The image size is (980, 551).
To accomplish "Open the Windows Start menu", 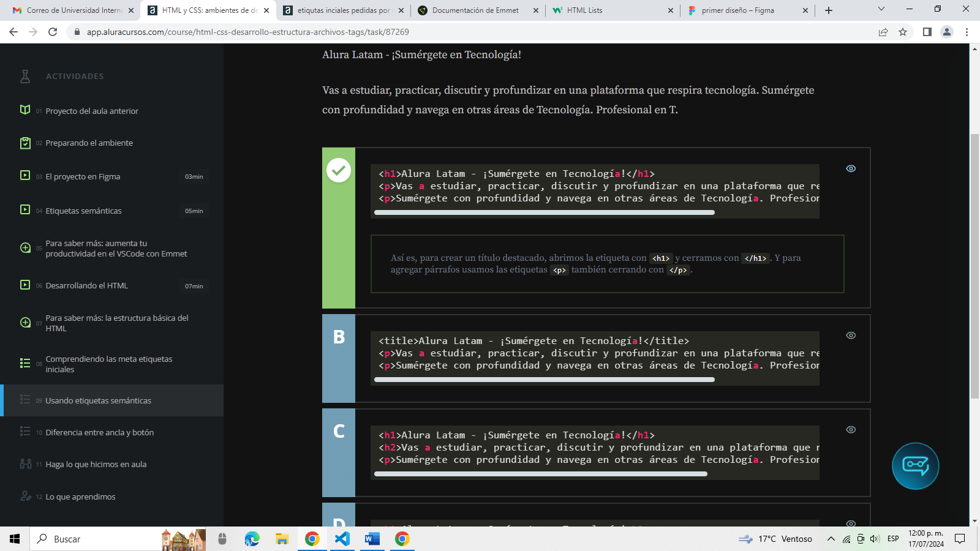I will tap(15, 539).
